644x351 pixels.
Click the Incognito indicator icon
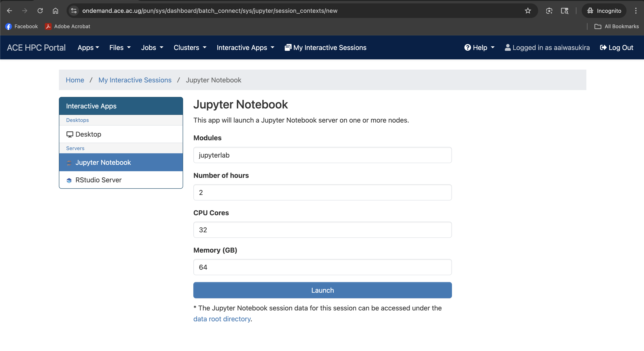coord(590,11)
